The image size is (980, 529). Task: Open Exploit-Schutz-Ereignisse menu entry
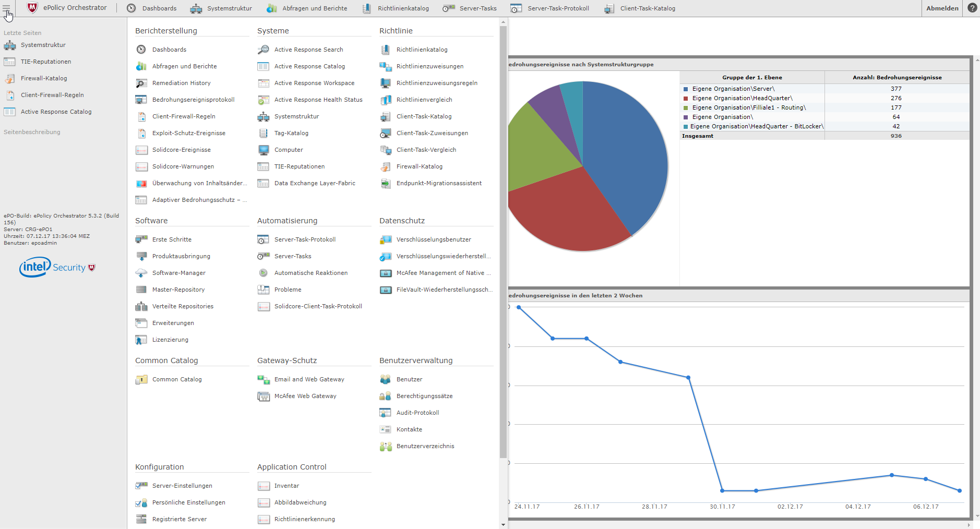point(189,133)
